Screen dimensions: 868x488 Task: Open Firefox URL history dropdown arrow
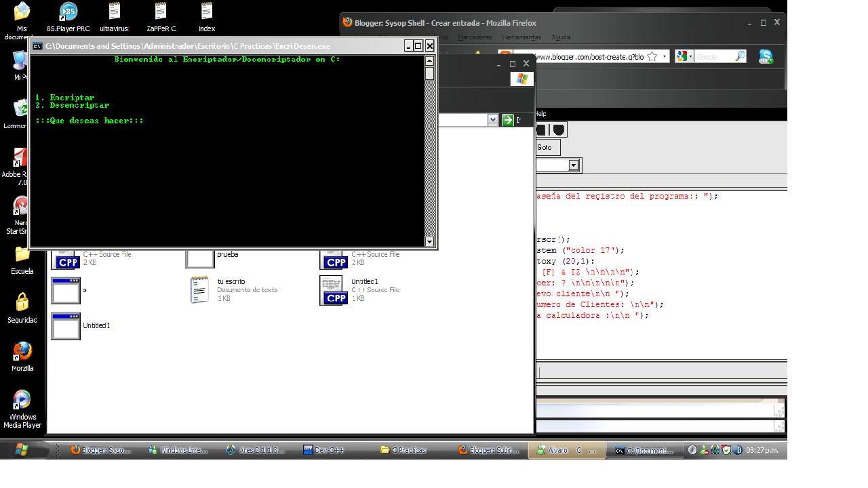[665, 56]
